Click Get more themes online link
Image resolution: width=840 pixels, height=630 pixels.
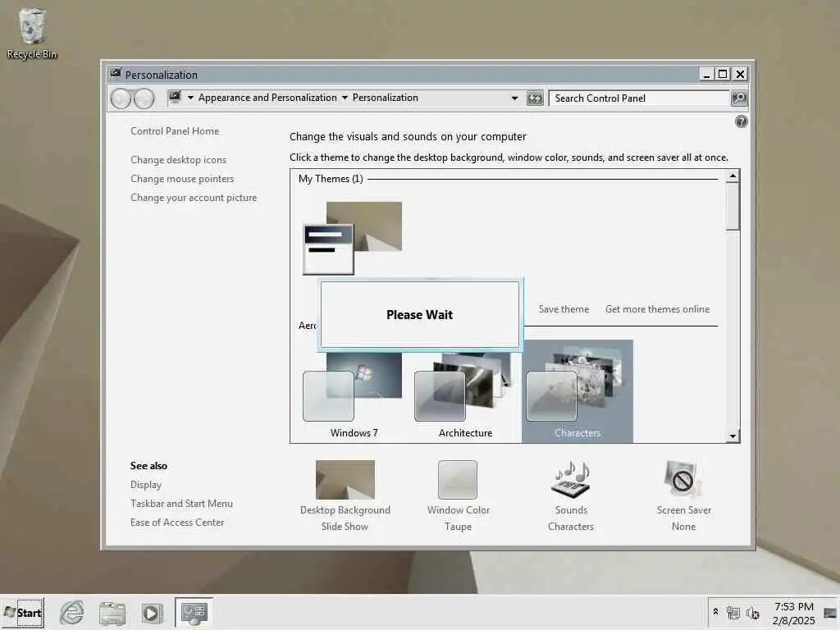pos(657,309)
